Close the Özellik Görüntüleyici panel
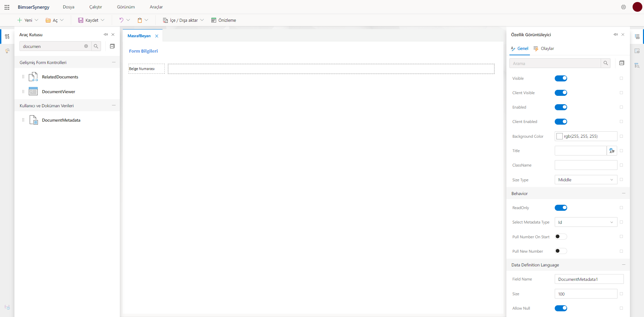 [x=623, y=35]
